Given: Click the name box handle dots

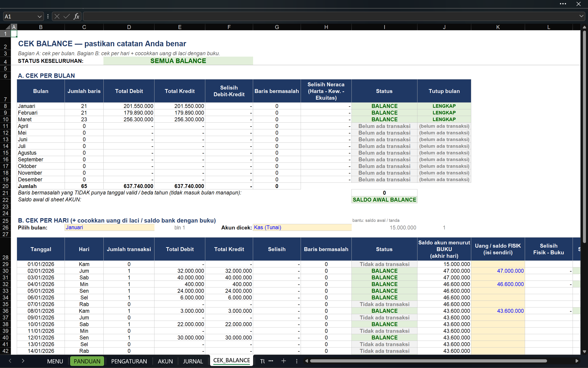Looking at the screenshot, I should click(x=48, y=16).
